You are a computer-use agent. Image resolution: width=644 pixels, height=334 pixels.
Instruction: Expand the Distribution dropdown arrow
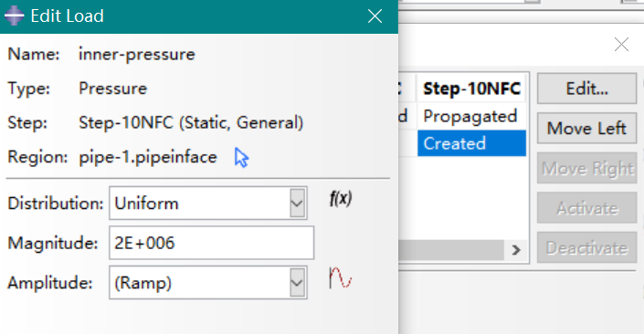(x=297, y=204)
